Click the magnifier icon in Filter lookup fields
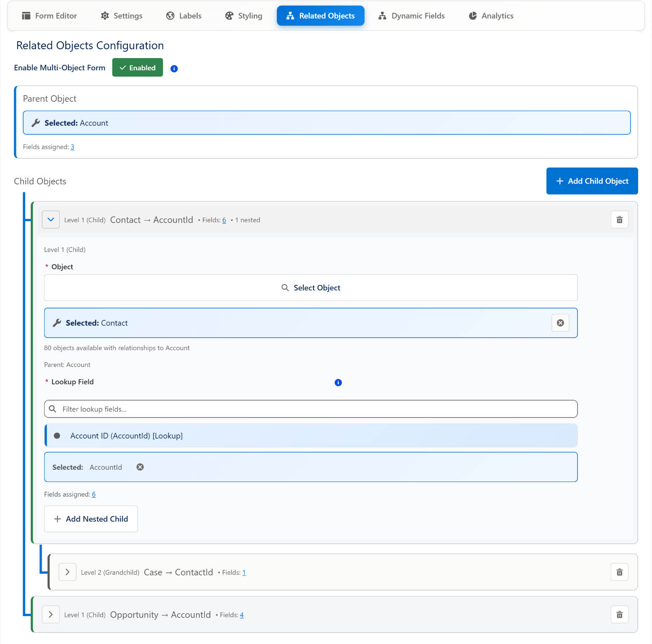The width and height of the screenshot is (652, 644). pos(53,409)
